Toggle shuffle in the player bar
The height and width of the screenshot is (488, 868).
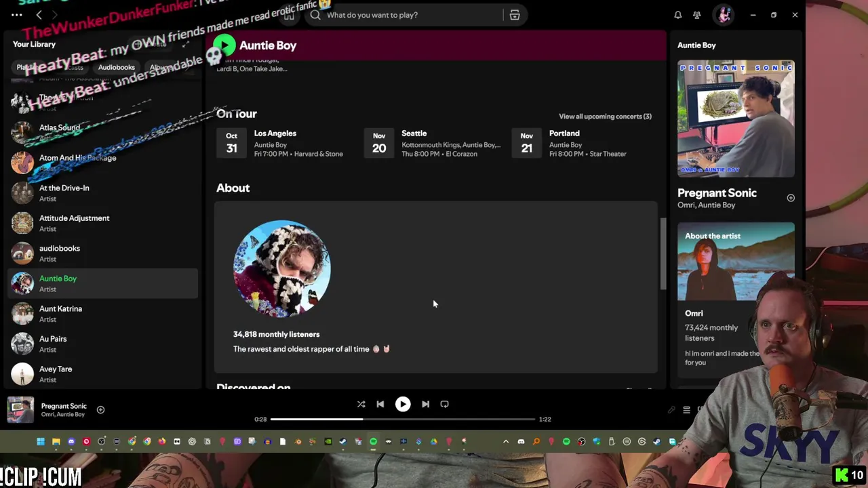[361, 404]
